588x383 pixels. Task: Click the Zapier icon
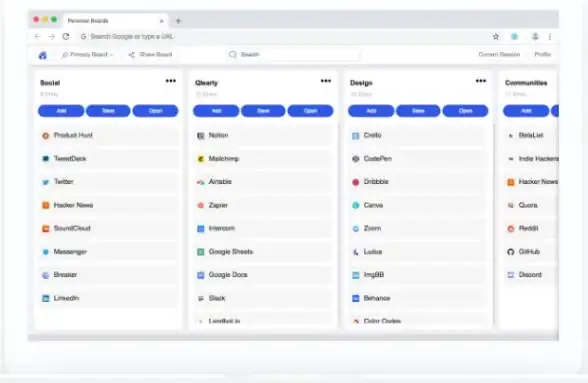(x=201, y=206)
